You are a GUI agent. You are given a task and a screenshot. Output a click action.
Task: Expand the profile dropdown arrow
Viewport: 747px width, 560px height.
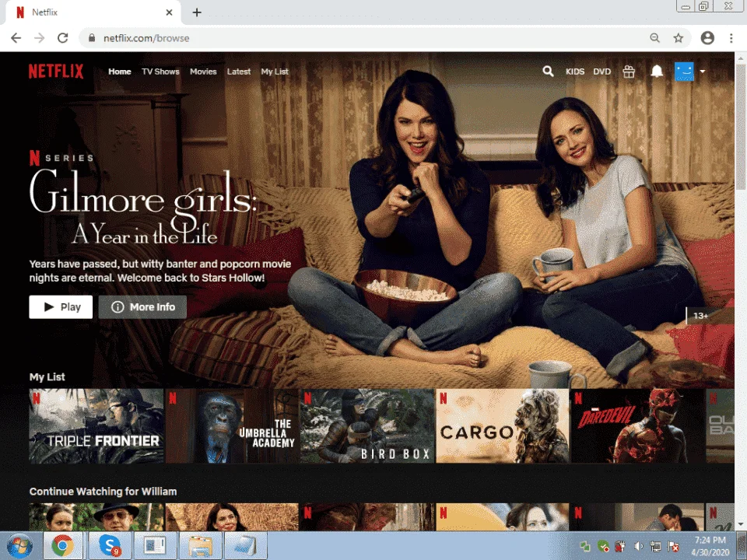(702, 72)
